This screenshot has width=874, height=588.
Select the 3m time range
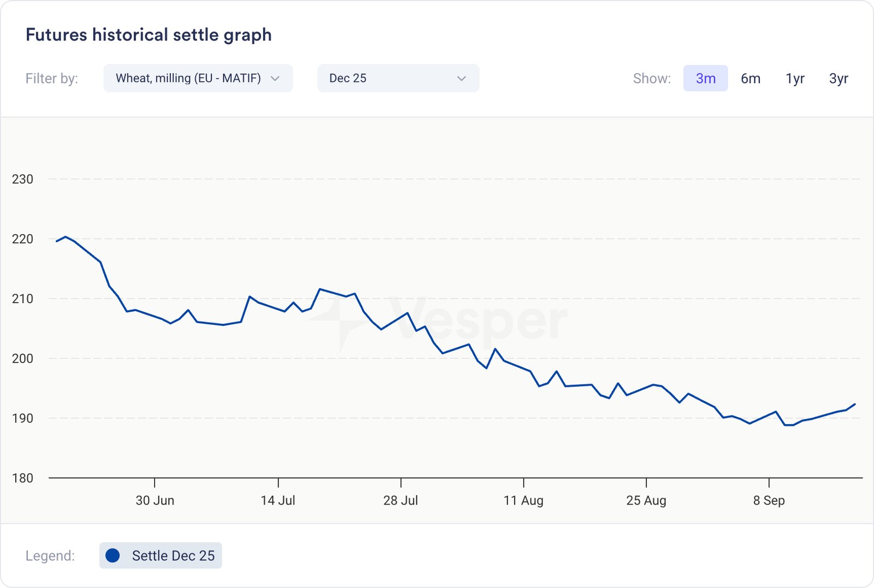[705, 79]
